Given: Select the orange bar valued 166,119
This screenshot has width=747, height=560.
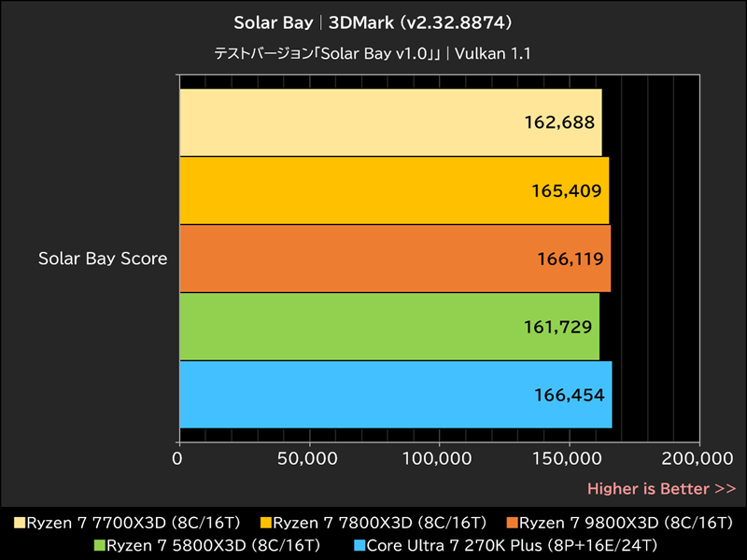Looking at the screenshot, I should pyautogui.click(x=395, y=259).
